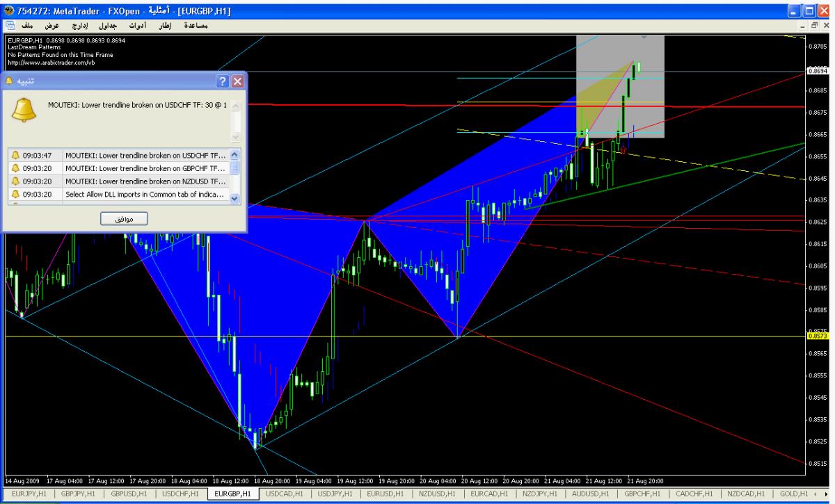Image resolution: width=835 pixels, height=504 pixels.
Task: Switch to the EURUSD,H1 chart tab
Action: tap(385, 494)
